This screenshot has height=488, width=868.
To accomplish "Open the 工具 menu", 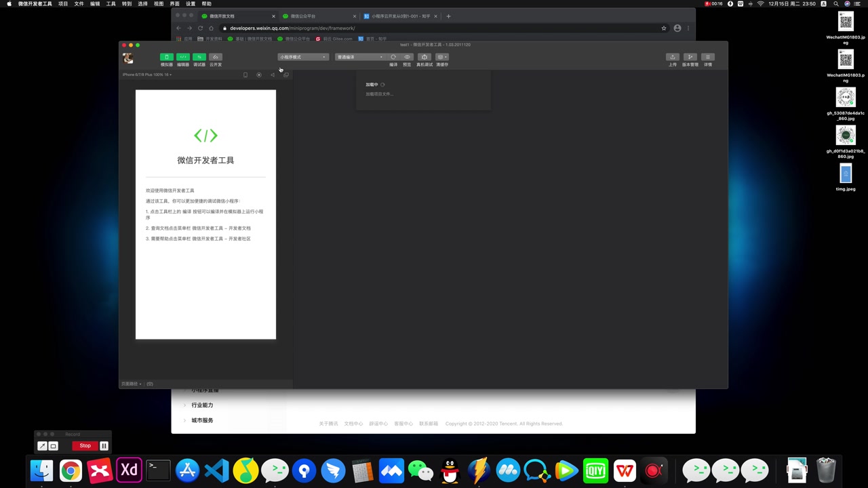I will [x=111, y=4].
